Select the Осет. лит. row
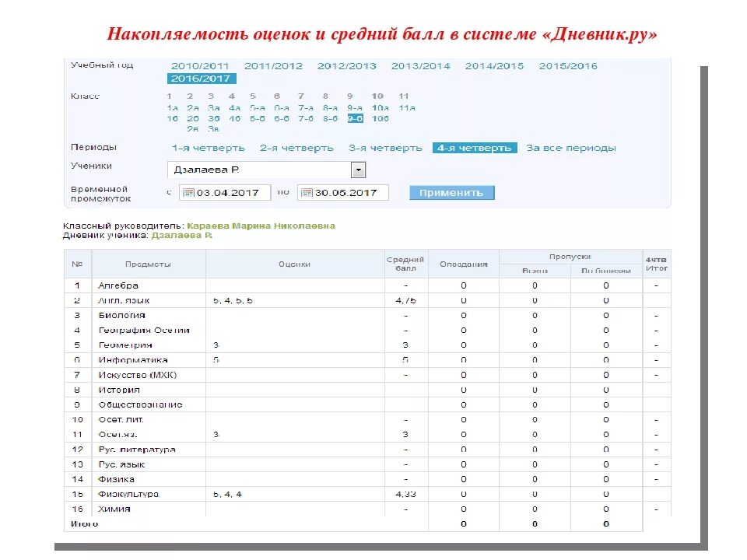Screen dimensions: 747x560 tap(367, 419)
